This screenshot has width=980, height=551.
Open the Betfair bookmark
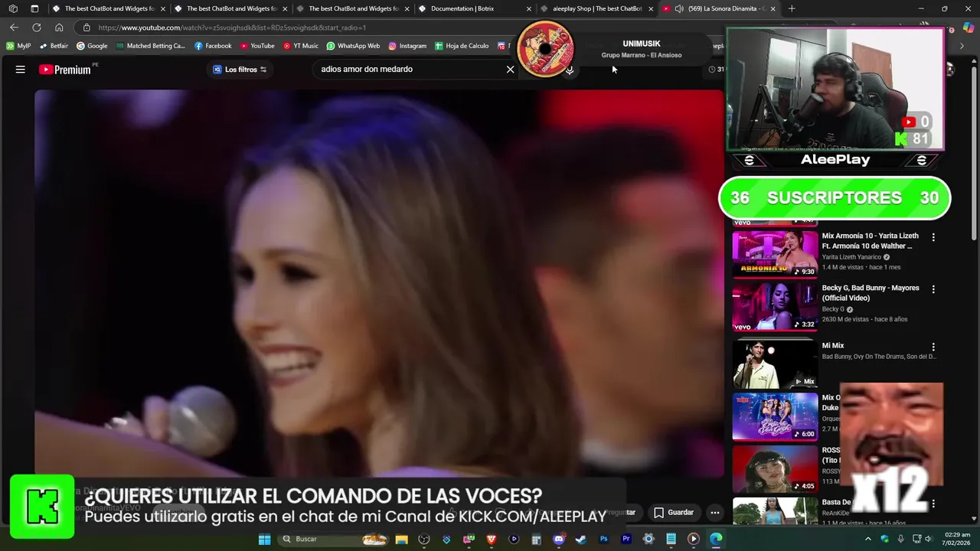(54, 46)
